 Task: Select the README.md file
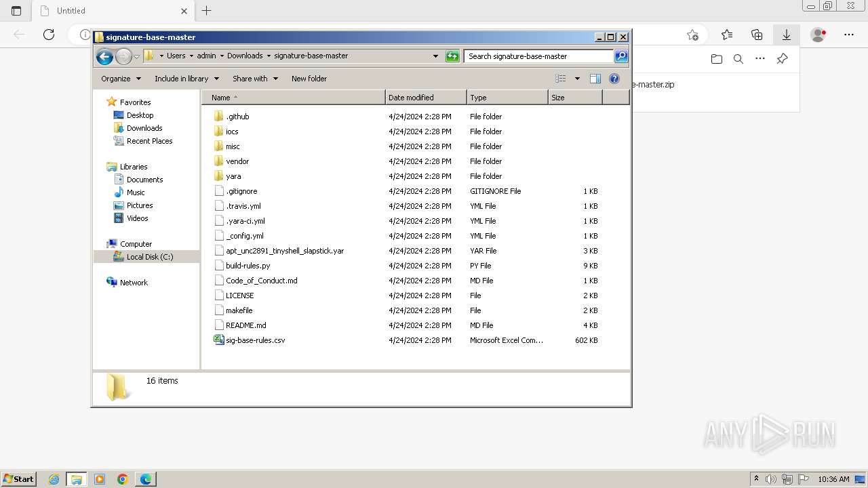pos(245,325)
